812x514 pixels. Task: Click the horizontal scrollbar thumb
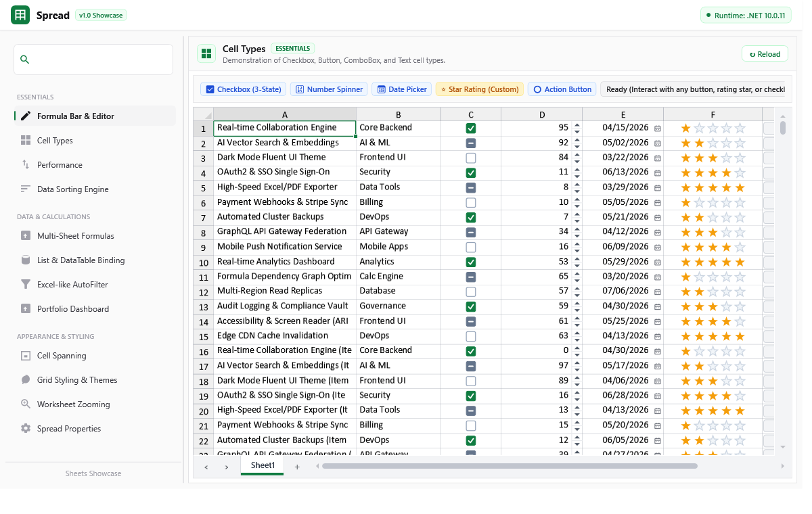coord(510,466)
